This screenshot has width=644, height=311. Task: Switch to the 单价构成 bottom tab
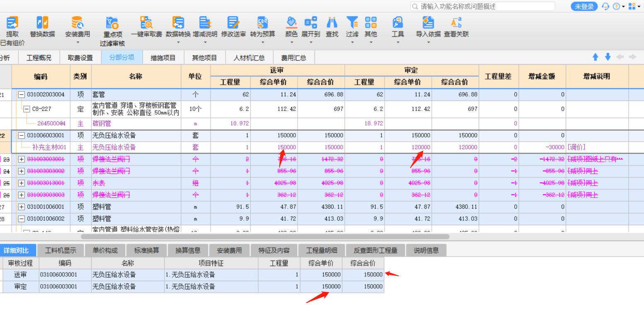pyautogui.click(x=105, y=250)
